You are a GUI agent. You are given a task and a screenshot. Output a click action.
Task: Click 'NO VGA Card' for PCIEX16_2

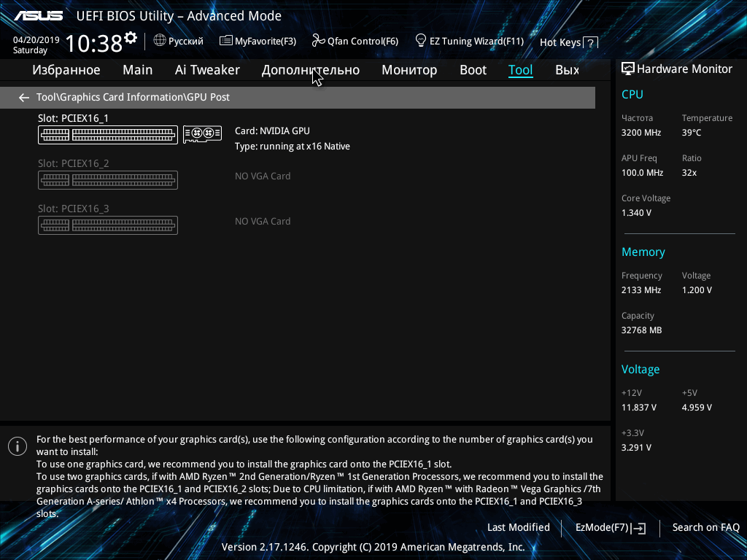click(x=263, y=176)
